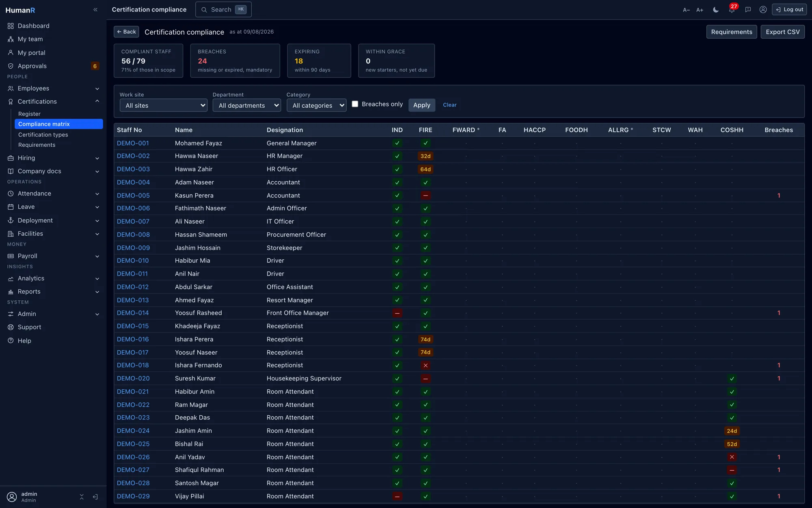
Task: Open staff record DEMO-014
Action: click(133, 313)
